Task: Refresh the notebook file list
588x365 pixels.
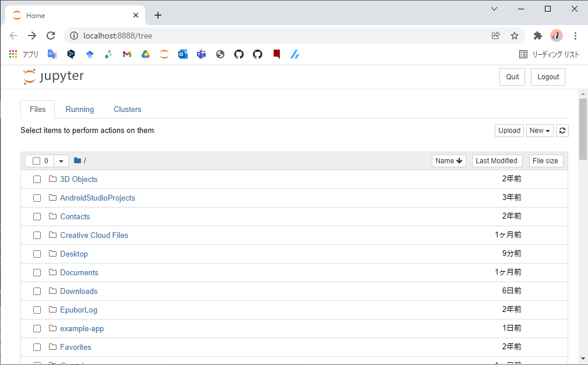Action: 562,131
